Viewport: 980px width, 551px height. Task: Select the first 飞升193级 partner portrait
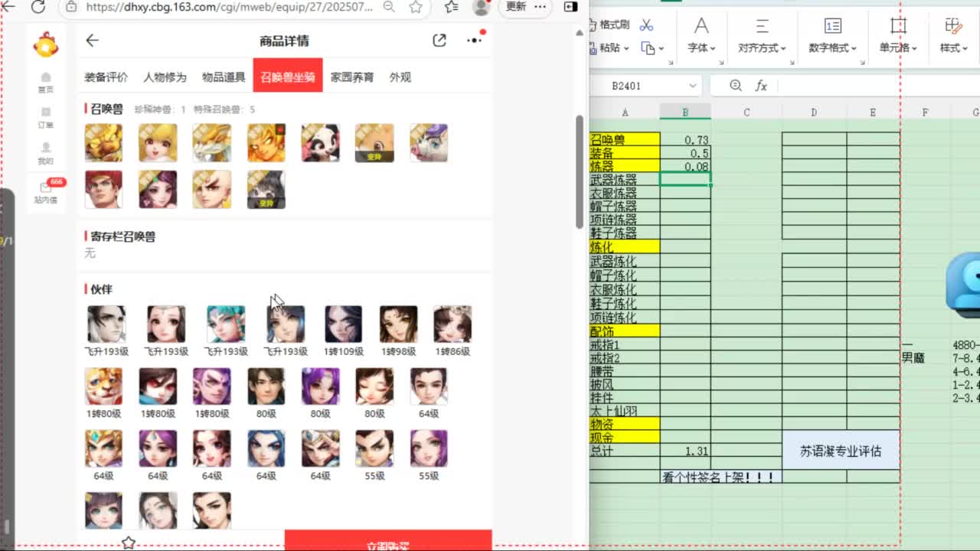[x=106, y=324]
